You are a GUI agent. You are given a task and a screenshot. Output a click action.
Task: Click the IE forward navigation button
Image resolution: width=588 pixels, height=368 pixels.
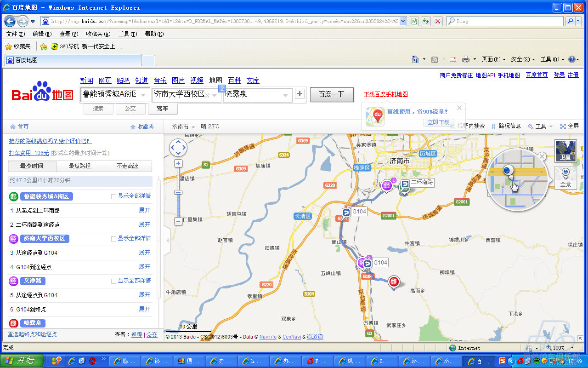point(23,21)
